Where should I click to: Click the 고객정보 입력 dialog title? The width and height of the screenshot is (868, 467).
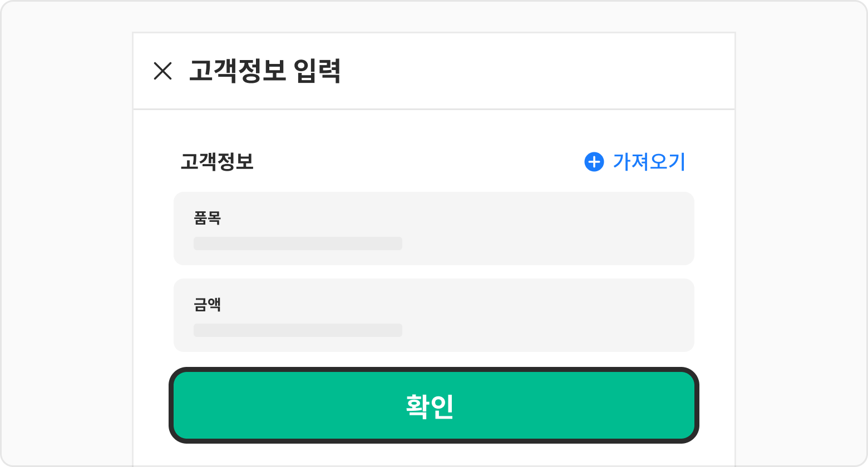[265, 71]
